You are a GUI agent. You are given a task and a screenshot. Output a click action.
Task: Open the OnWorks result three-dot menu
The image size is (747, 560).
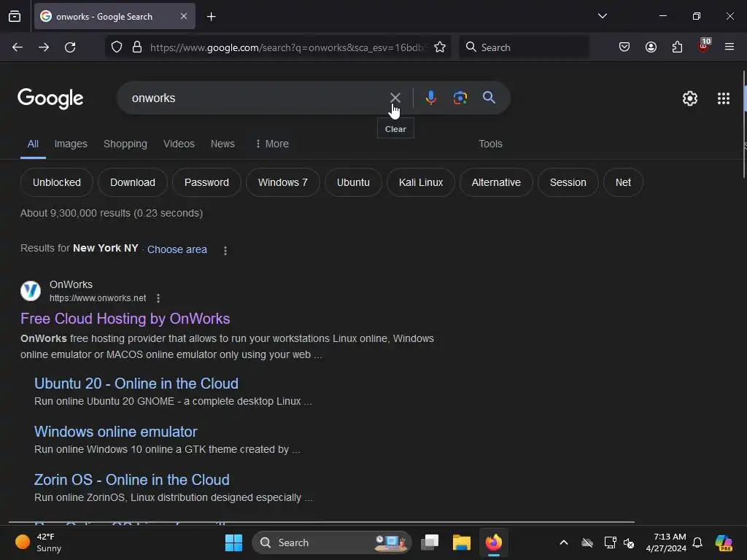pyautogui.click(x=158, y=298)
